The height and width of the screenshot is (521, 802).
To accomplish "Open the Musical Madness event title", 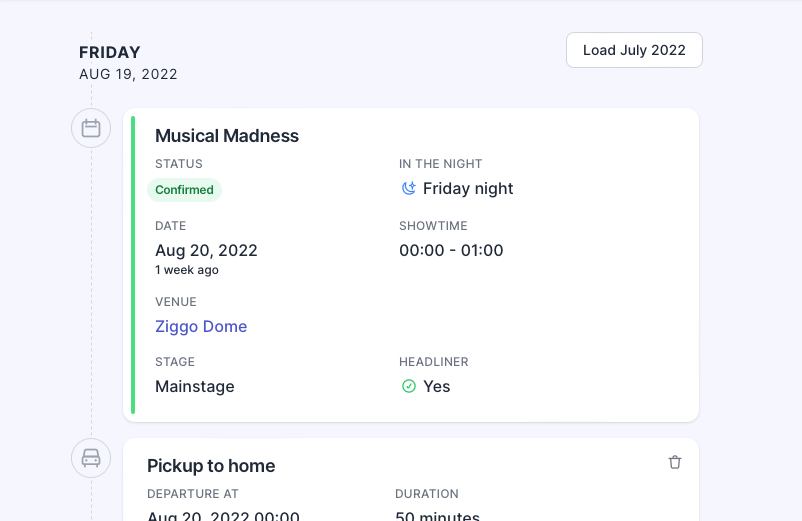I will 227,135.
